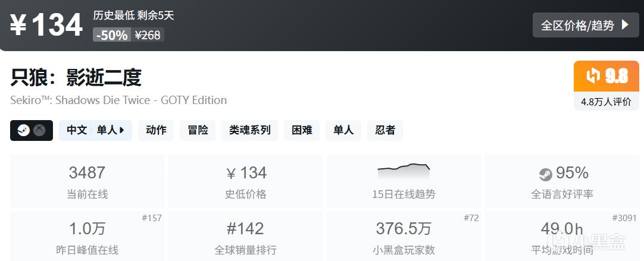Click the #142 全球销量排行 stat
This screenshot has width=644, height=261.
tap(246, 236)
